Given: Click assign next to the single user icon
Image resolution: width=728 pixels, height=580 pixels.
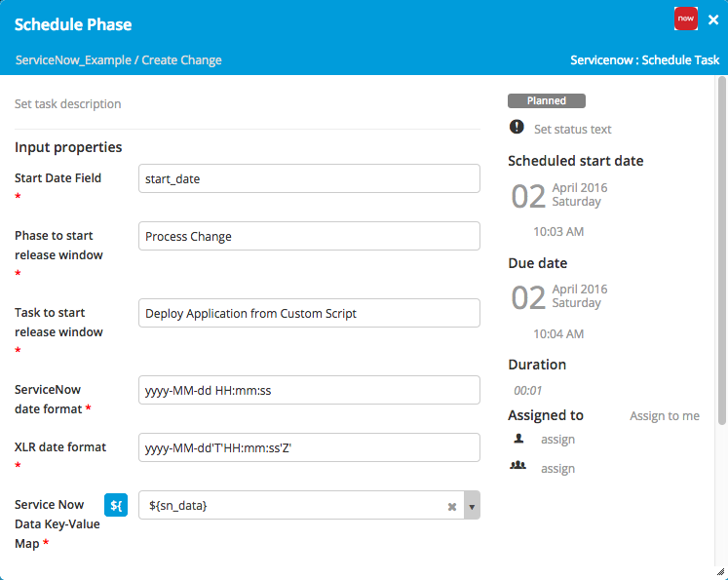Looking at the screenshot, I should (x=557, y=440).
